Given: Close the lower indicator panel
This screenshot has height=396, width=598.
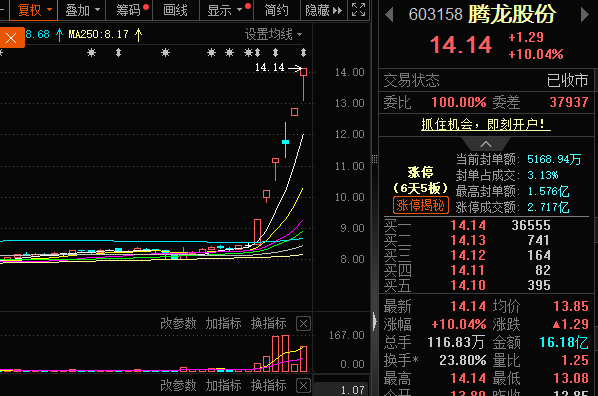Looking at the screenshot, I should pos(304,385).
